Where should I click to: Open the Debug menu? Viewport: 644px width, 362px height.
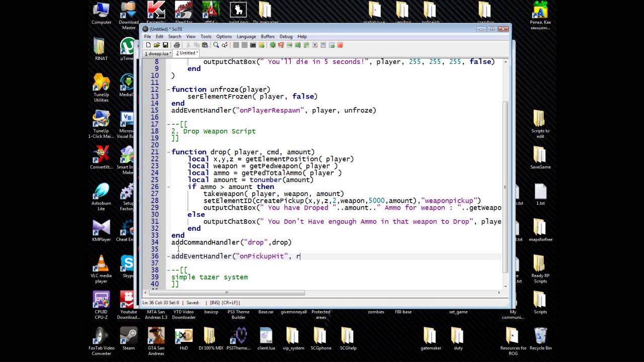[x=286, y=36]
